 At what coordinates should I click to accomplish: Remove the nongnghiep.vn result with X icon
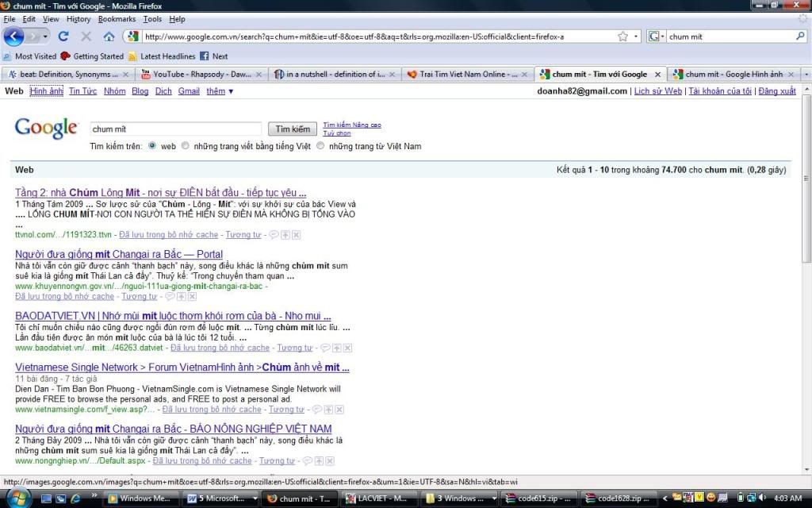click(x=330, y=461)
